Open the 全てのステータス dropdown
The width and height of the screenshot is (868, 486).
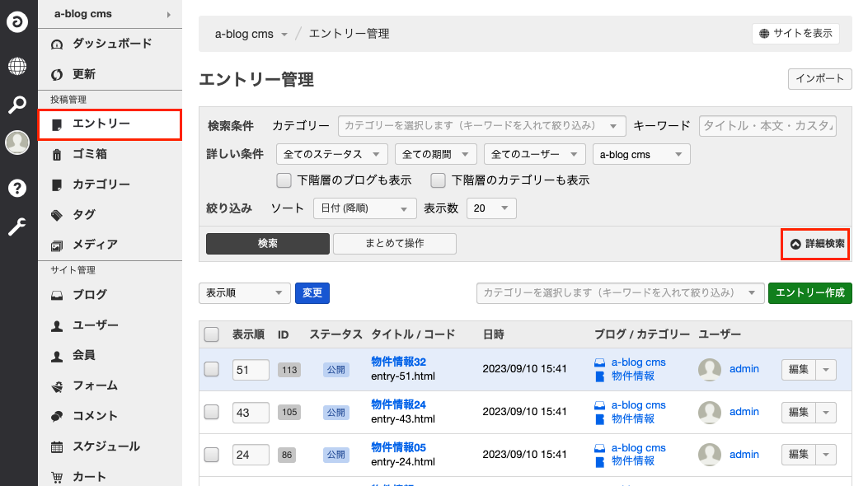coord(331,155)
